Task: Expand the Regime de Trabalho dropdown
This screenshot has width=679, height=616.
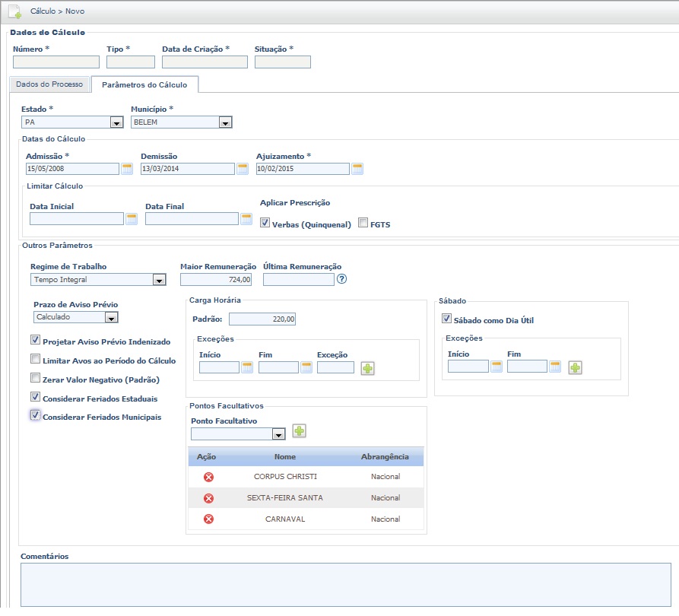Action: [98, 279]
